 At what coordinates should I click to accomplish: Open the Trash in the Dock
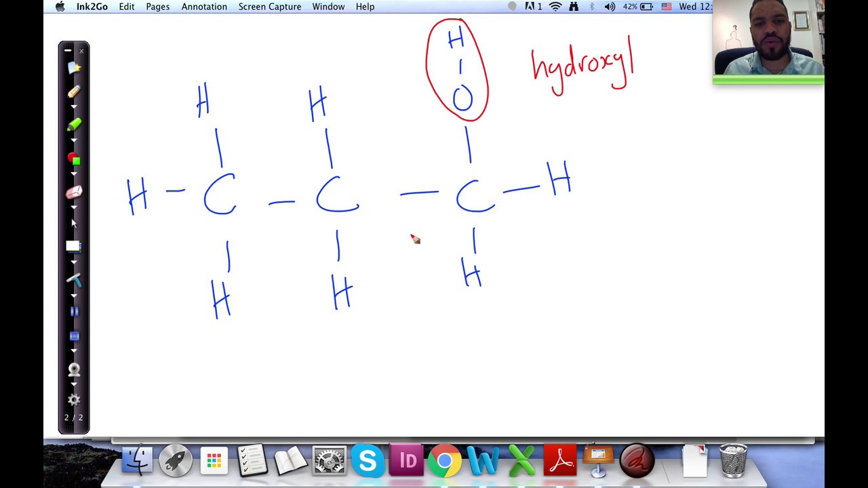(x=733, y=461)
